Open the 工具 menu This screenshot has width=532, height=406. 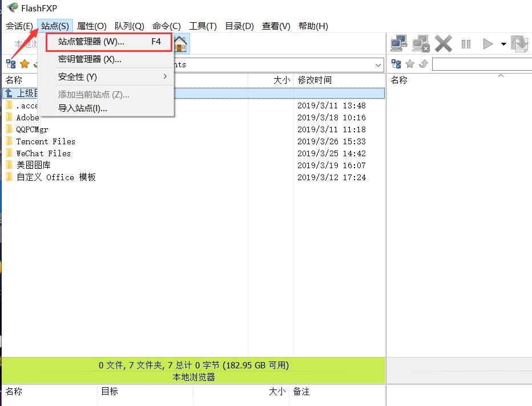click(202, 26)
